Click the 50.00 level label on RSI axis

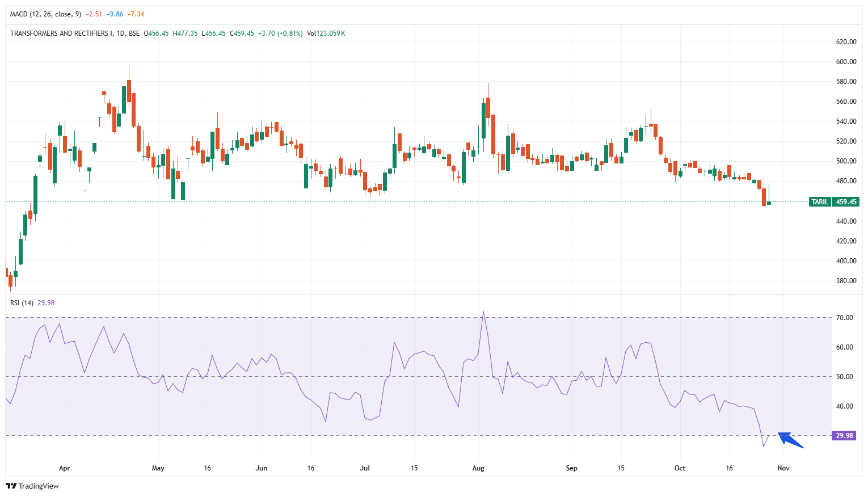click(x=844, y=377)
